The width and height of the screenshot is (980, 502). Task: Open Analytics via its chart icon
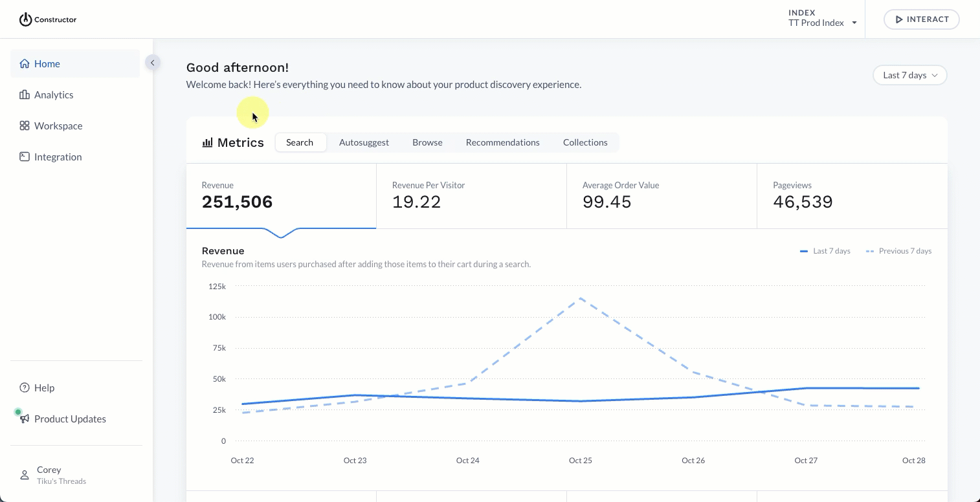coord(25,94)
